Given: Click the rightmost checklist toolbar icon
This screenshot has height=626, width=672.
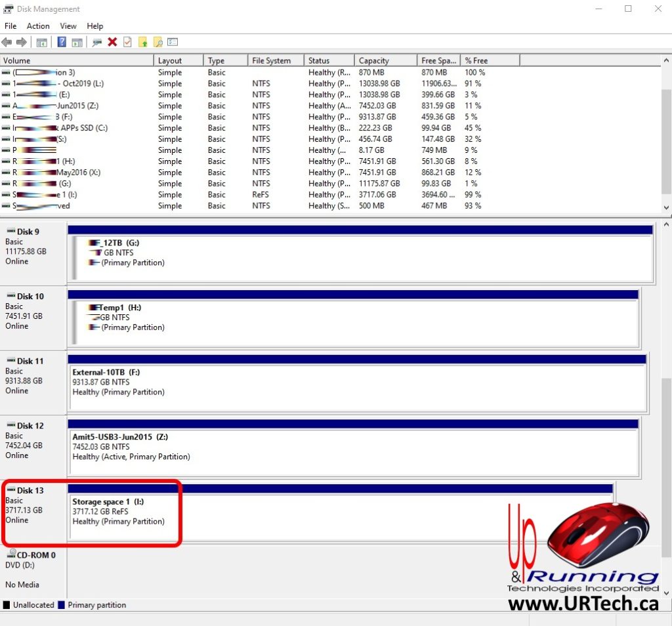Looking at the screenshot, I should tap(172, 42).
